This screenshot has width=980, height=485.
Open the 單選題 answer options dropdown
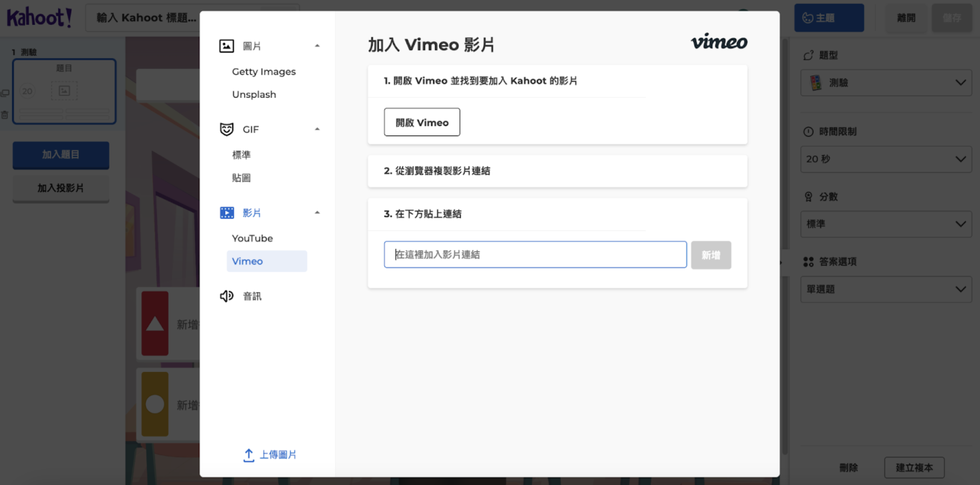coord(886,289)
